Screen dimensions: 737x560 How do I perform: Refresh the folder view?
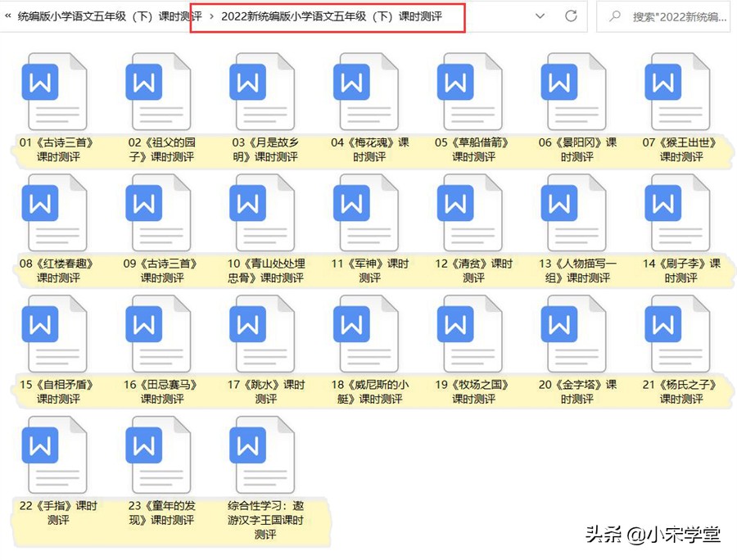tap(571, 16)
